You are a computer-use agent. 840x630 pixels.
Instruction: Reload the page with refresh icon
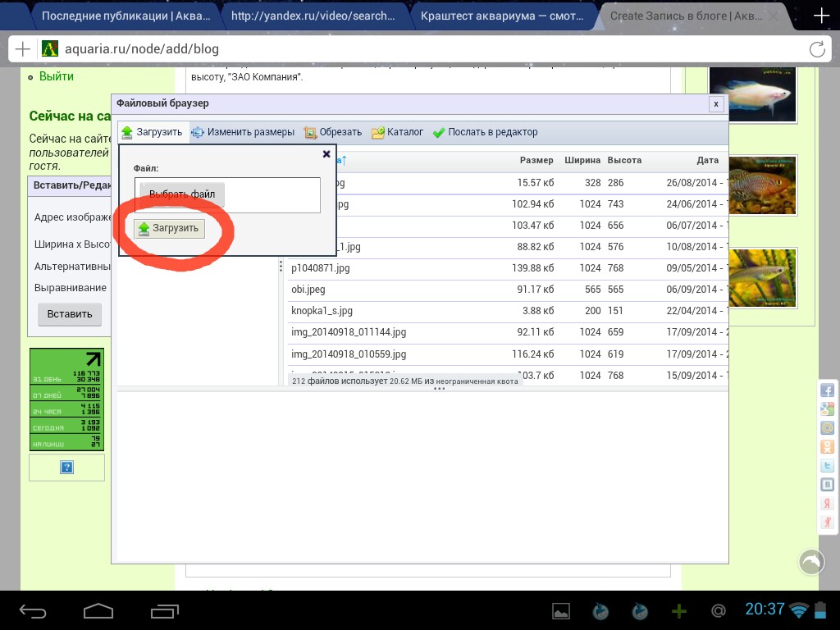pos(817,49)
